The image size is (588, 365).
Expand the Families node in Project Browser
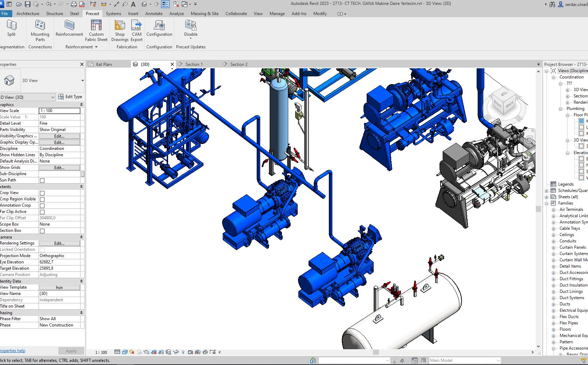[x=546, y=203]
